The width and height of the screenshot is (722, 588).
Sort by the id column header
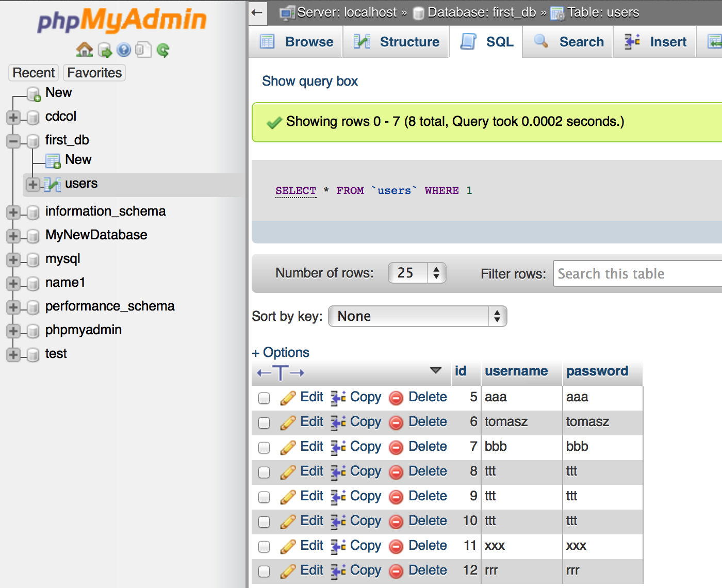click(461, 371)
